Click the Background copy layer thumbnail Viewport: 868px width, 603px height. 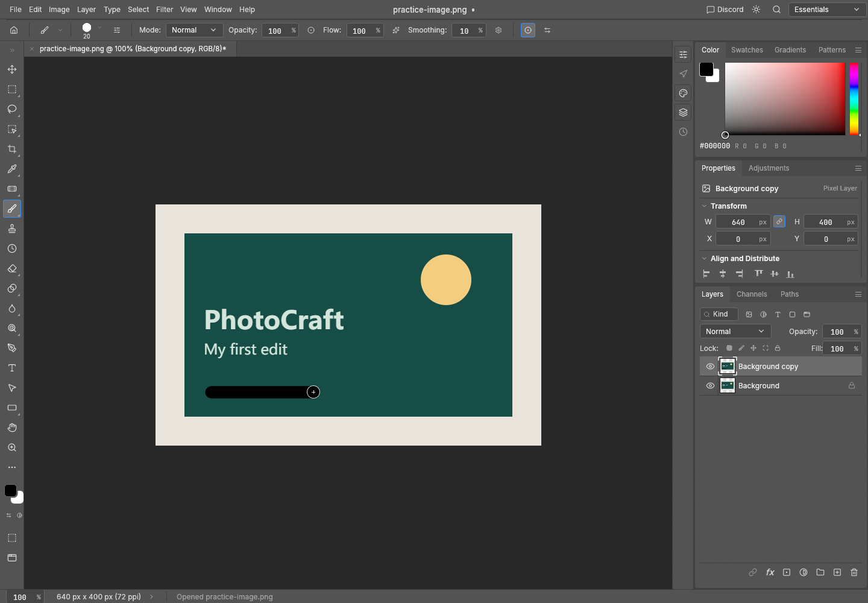(x=728, y=366)
